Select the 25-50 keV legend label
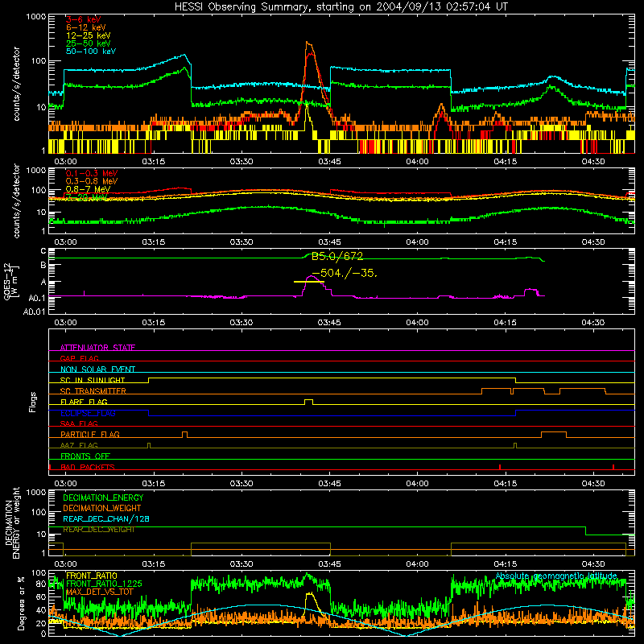Viewport: 644px width, 644px height. tap(88, 43)
